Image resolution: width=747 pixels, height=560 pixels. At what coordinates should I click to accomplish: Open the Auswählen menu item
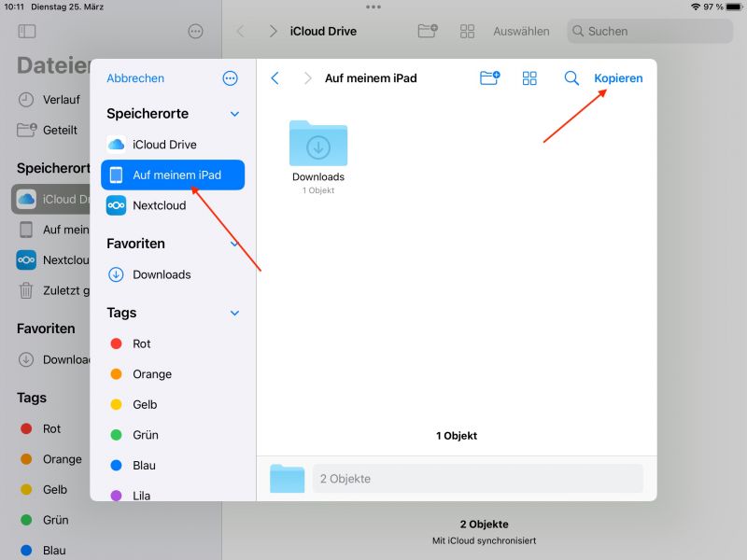pos(521,31)
